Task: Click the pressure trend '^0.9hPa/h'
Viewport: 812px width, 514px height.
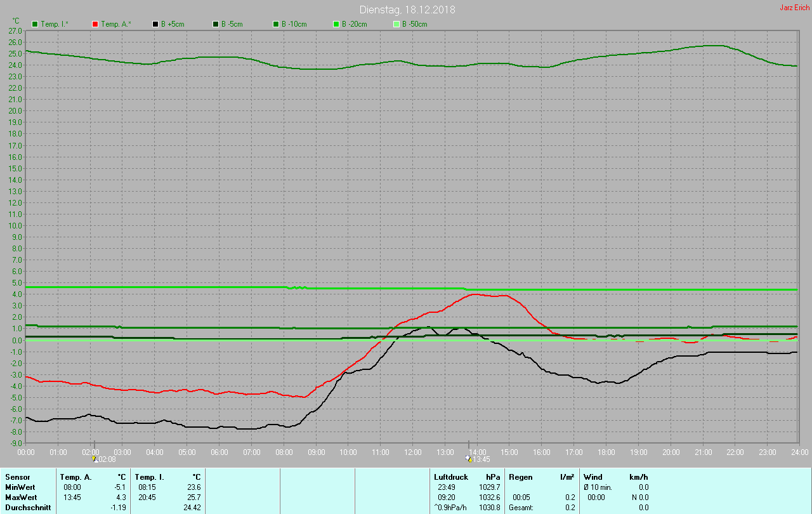Action: pyautogui.click(x=451, y=508)
